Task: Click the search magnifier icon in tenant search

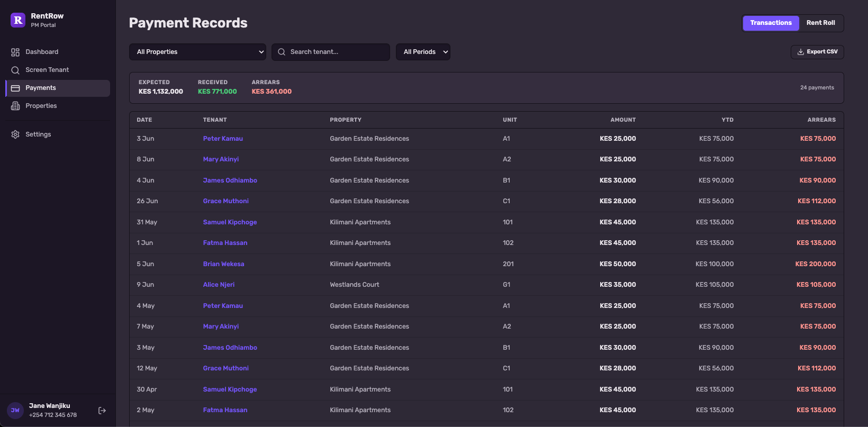Action: pyautogui.click(x=282, y=52)
